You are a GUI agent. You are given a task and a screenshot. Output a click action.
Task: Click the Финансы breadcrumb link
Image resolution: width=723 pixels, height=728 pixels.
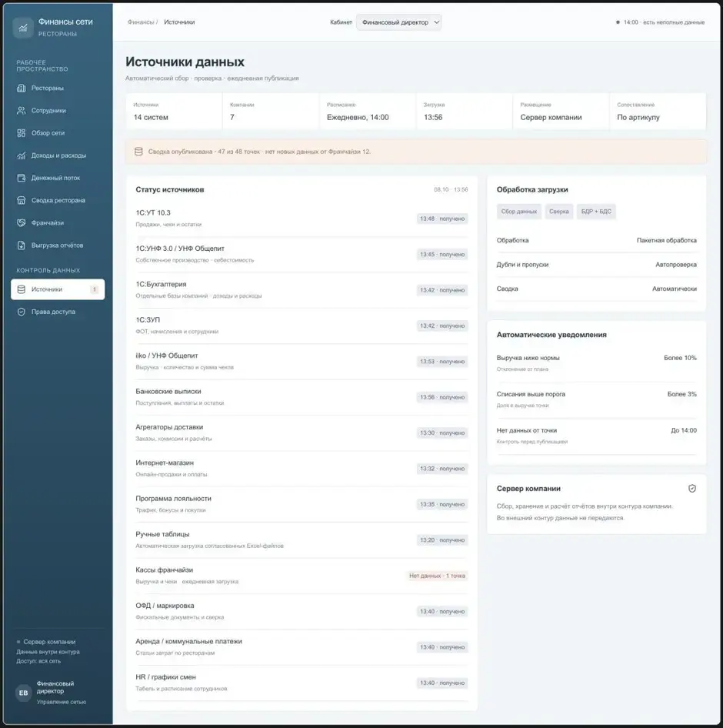click(141, 22)
